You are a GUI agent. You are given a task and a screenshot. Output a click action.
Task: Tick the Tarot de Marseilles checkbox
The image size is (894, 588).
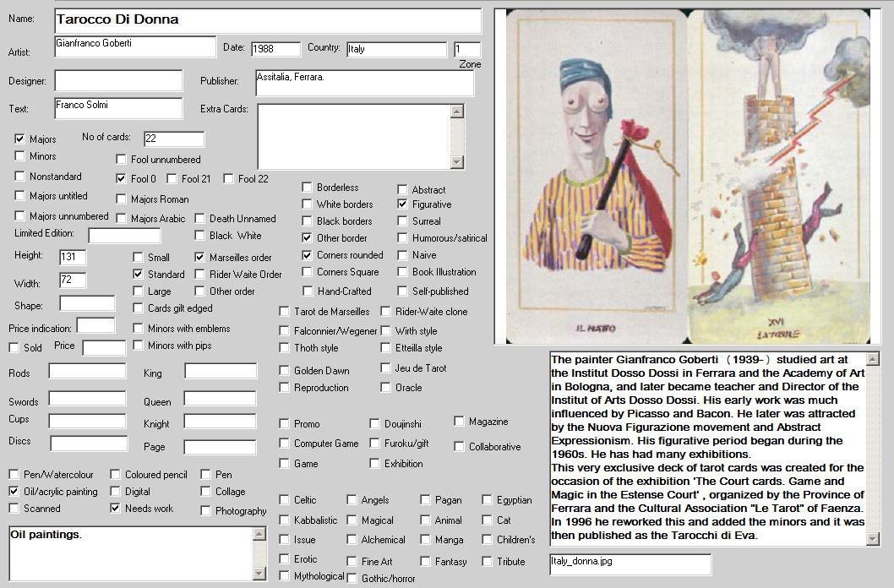tap(285, 312)
